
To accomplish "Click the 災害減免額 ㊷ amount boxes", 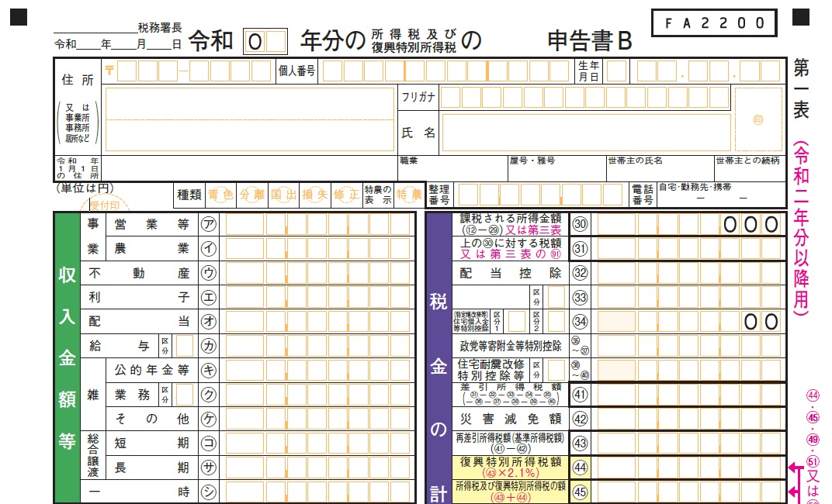I will (689, 419).
